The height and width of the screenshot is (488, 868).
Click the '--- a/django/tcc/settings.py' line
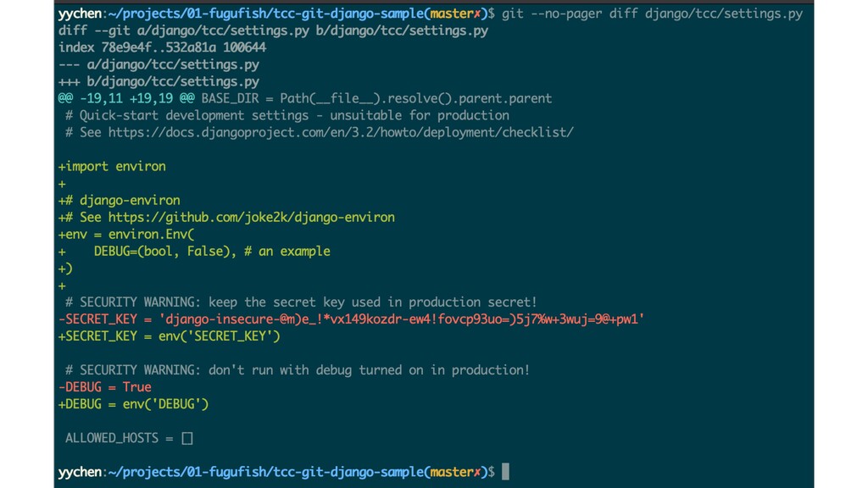coord(159,64)
